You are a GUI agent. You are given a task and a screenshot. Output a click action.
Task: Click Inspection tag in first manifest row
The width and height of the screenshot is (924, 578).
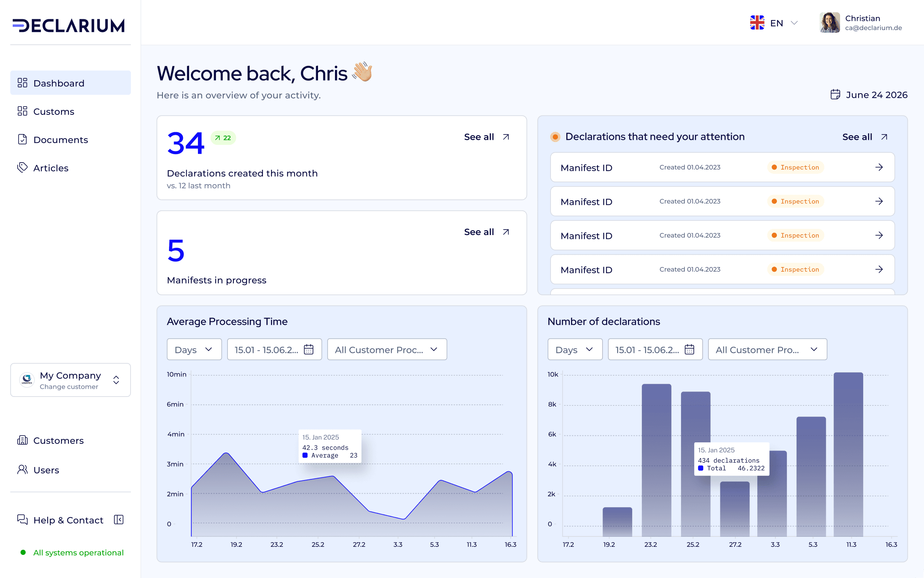pyautogui.click(x=795, y=167)
